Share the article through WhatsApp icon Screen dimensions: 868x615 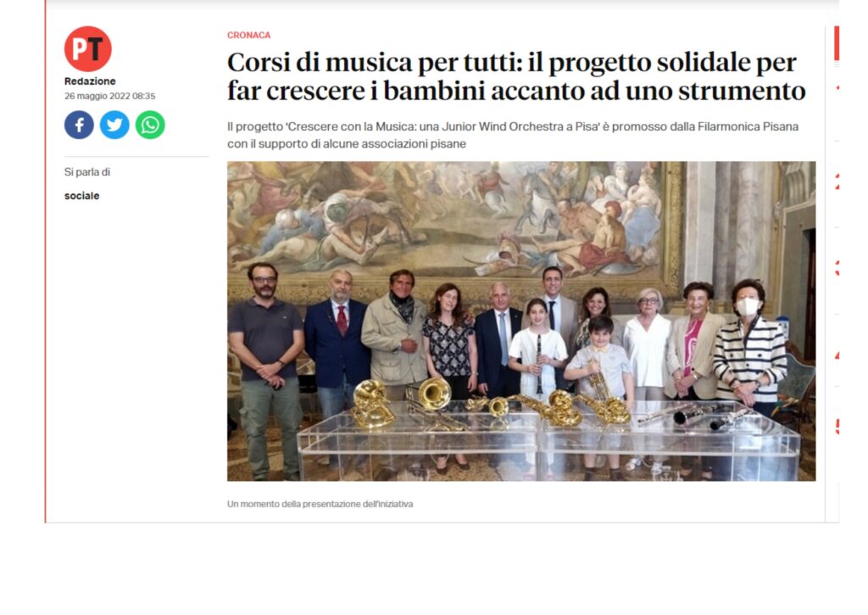(150, 125)
